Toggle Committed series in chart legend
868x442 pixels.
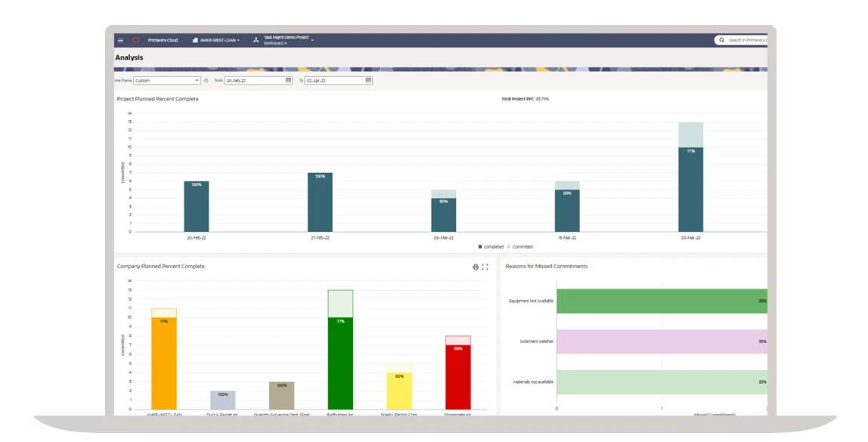pyautogui.click(x=519, y=246)
